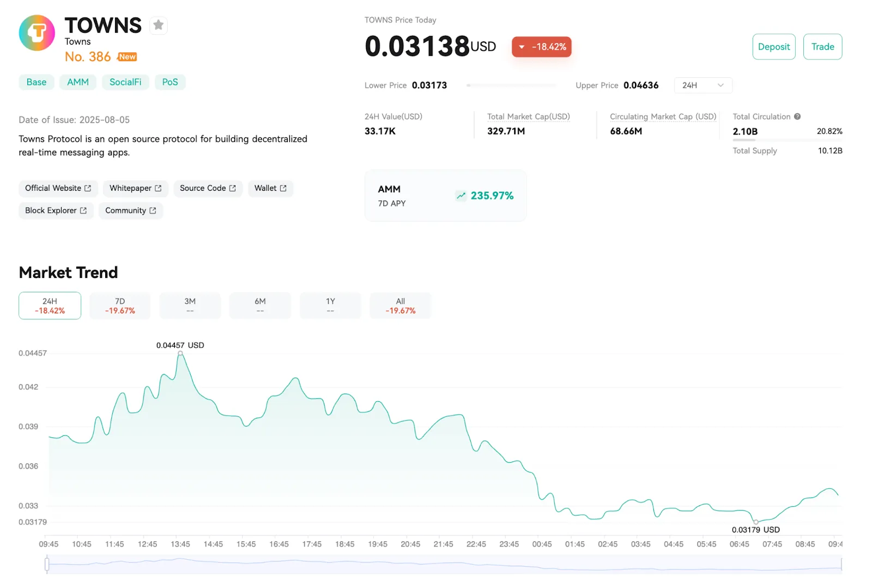The image size is (872, 588).
Task: Click the Circulating Market Cap (USD) label
Action: coord(663,117)
